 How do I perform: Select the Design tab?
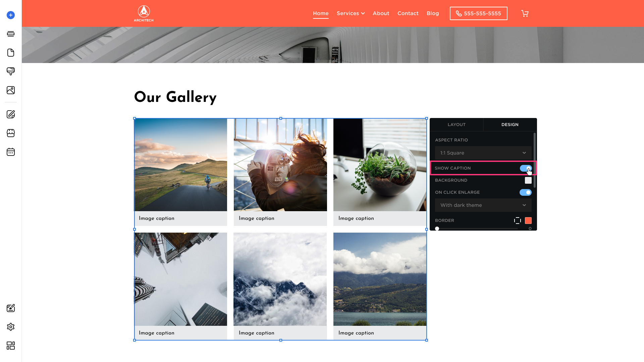click(x=510, y=125)
